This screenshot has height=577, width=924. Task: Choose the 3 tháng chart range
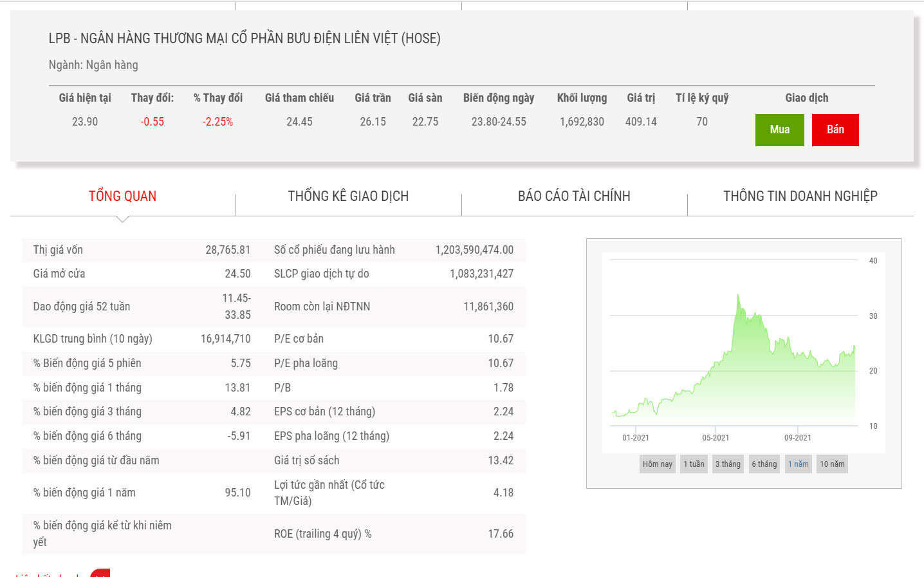pyautogui.click(x=728, y=464)
